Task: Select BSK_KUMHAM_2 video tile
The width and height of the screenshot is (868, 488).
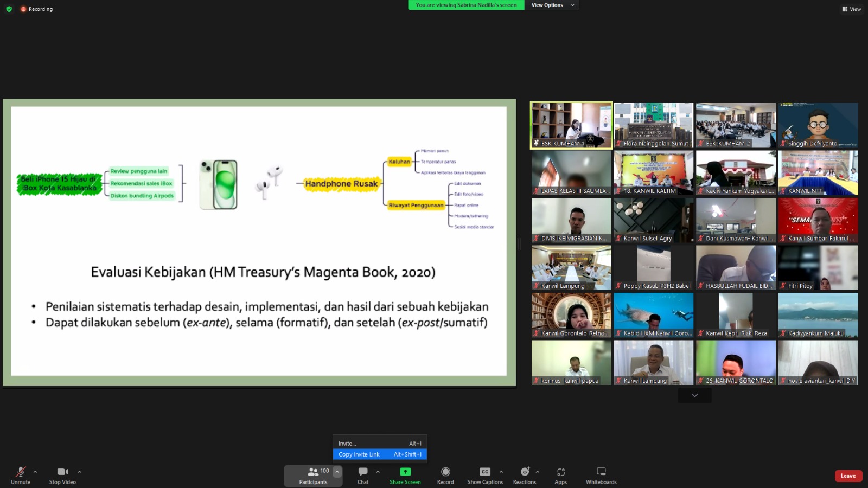Action: [x=736, y=125]
